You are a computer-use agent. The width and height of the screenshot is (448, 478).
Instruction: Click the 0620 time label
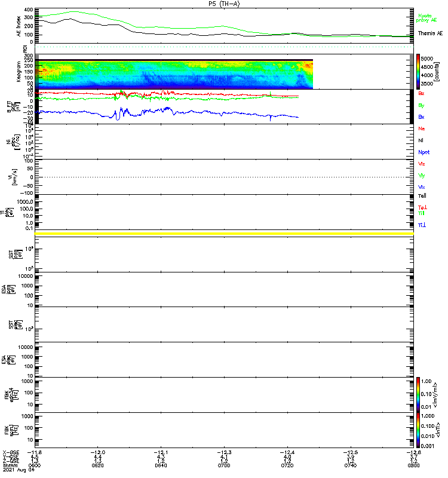[x=97, y=465]
